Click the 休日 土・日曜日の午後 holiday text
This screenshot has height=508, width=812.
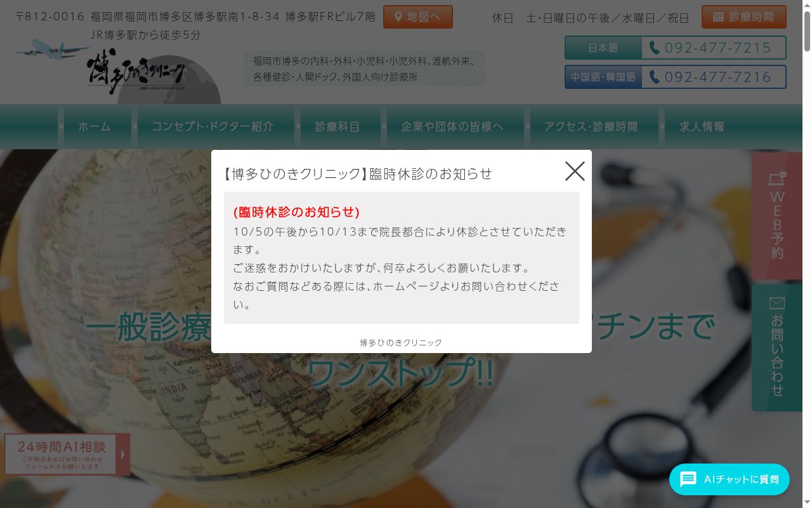pyautogui.click(x=591, y=18)
